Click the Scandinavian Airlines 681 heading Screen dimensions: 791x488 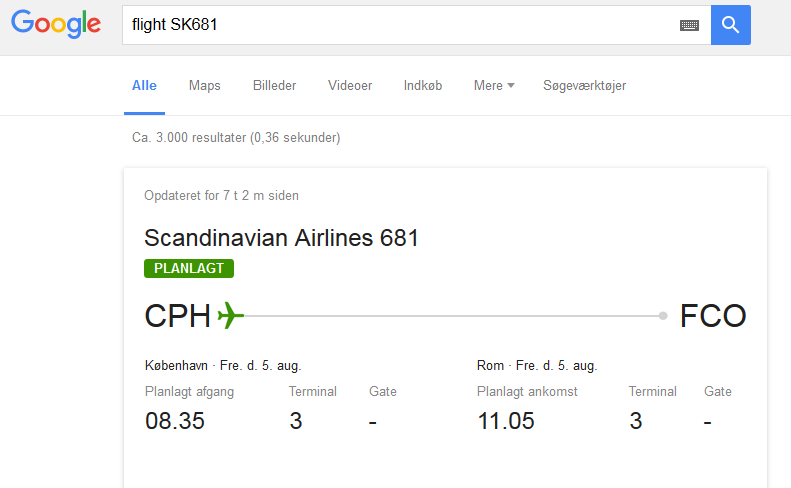[x=281, y=238]
